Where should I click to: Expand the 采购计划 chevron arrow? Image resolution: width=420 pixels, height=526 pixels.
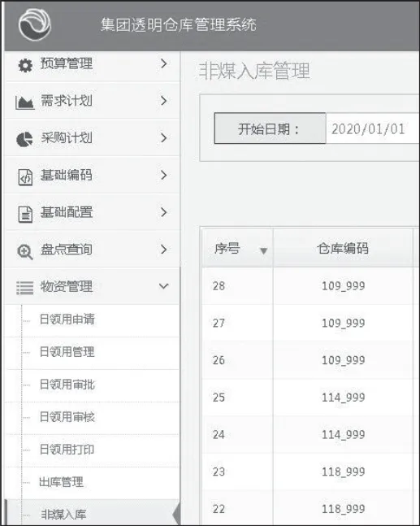click(x=163, y=137)
